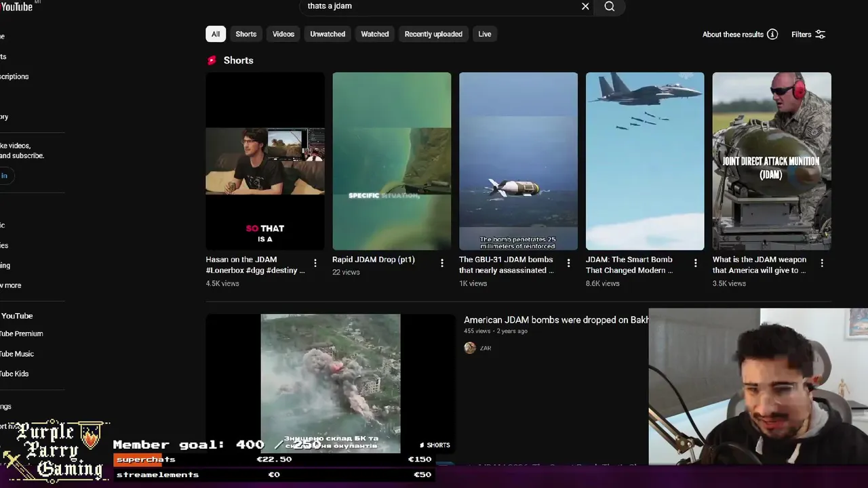
Task: Click the search field text 'thats a jdam'
Action: (330, 6)
